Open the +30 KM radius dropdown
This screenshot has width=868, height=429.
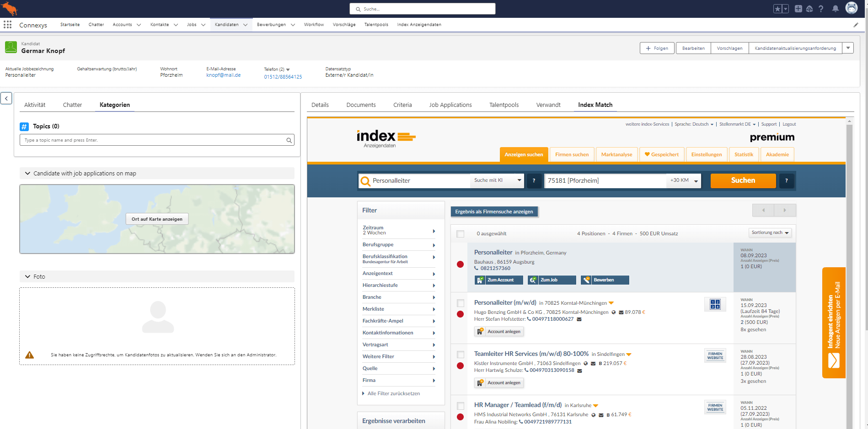point(683,180)
